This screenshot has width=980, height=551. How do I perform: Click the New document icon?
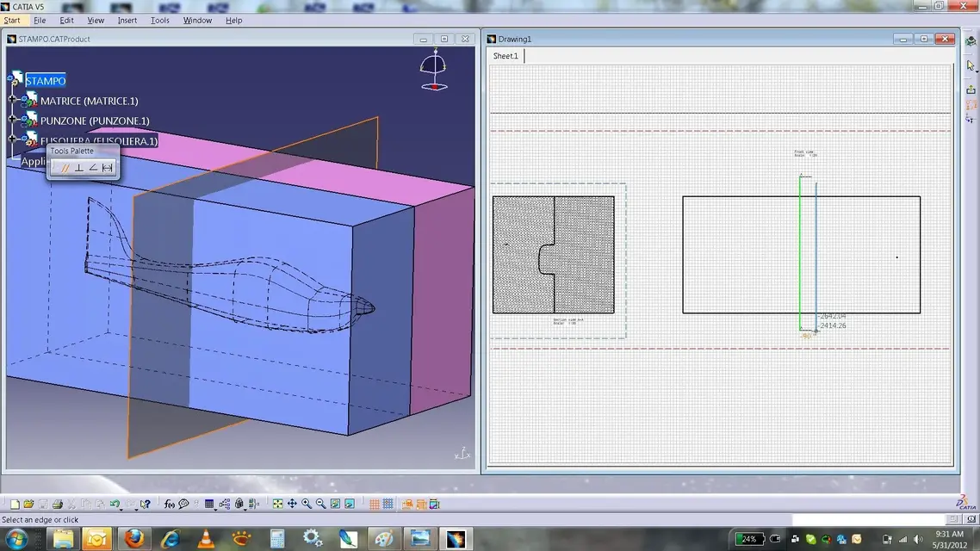pyautogui.click(x=16, y=505)
